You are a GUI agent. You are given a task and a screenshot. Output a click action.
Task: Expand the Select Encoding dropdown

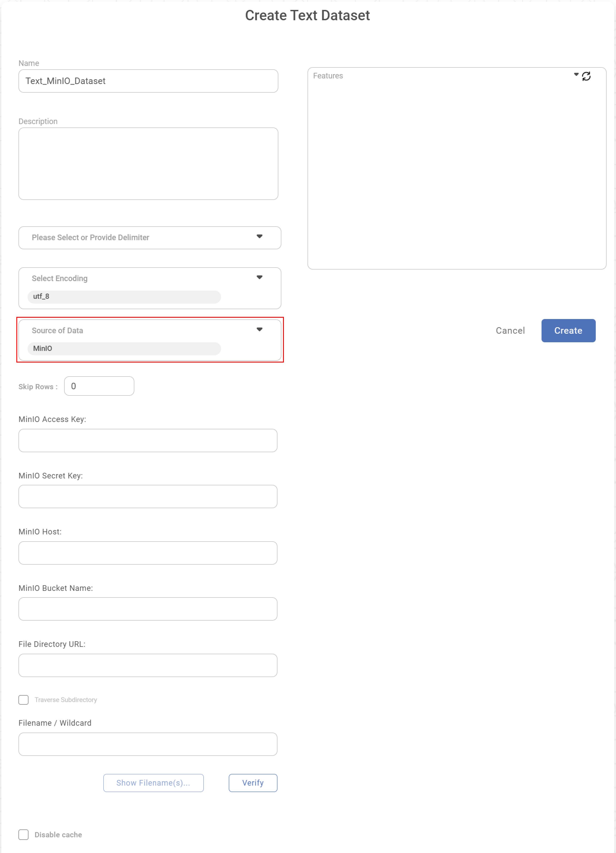click(259, 278)
